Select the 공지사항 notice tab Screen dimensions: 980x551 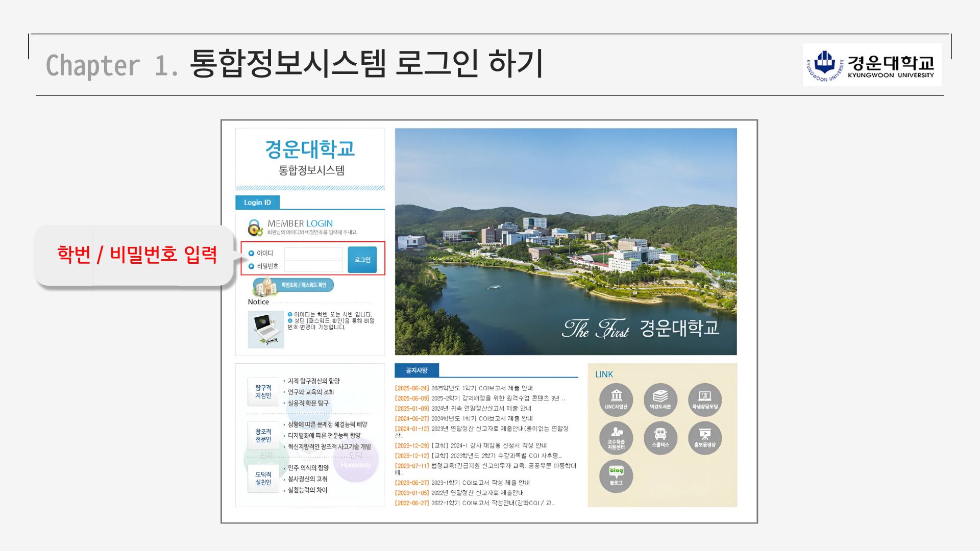(416, 370)
